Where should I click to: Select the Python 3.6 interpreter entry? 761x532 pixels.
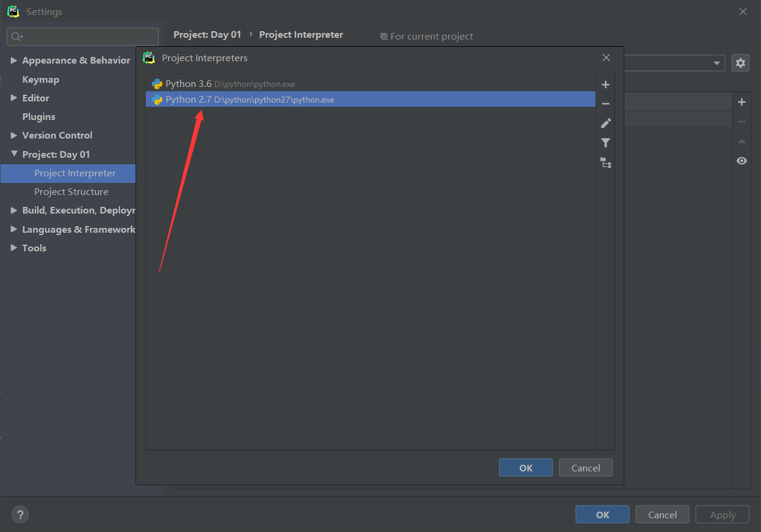tap(371, 84)
